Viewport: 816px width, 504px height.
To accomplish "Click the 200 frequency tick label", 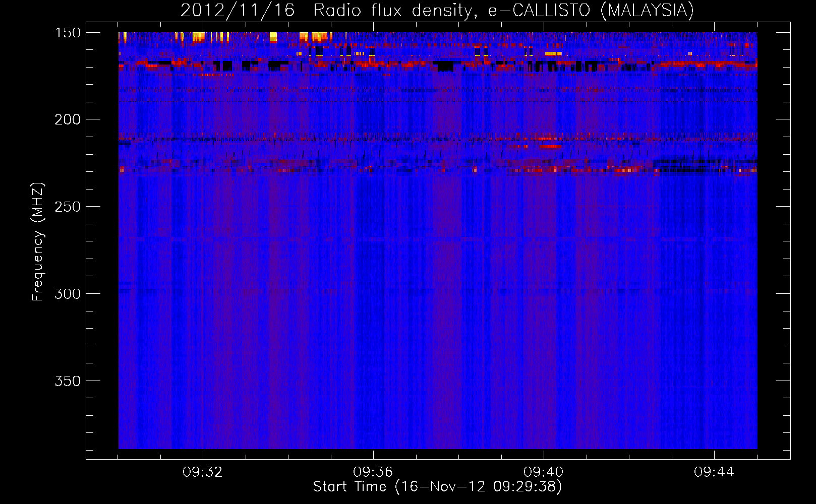I will (68, 119).
